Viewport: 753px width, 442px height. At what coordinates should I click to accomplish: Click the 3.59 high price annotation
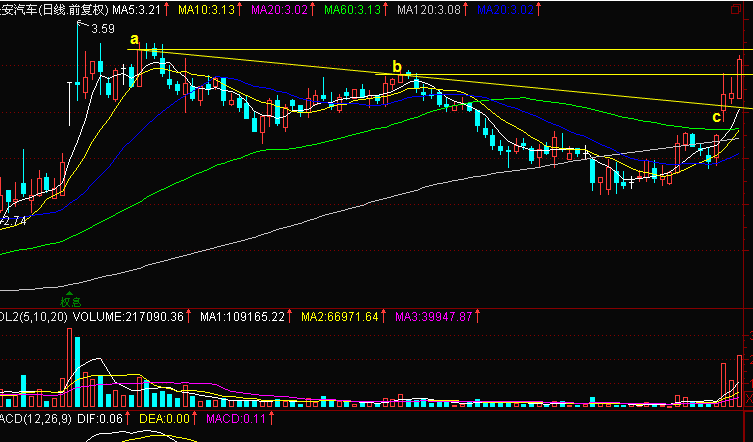[101, 29]
